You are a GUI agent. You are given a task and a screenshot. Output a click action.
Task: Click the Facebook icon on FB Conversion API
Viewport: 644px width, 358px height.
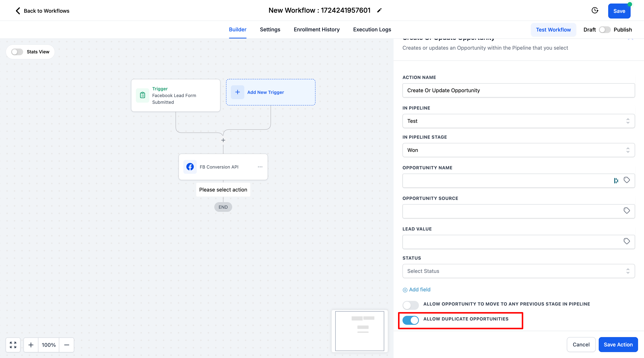[190, 167]
